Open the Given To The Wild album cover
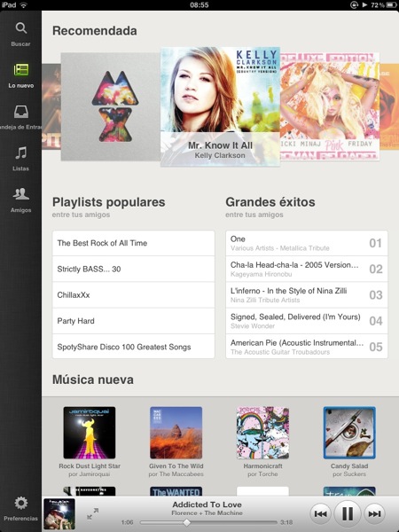The image size is (399, 532). tap(176, 433)
